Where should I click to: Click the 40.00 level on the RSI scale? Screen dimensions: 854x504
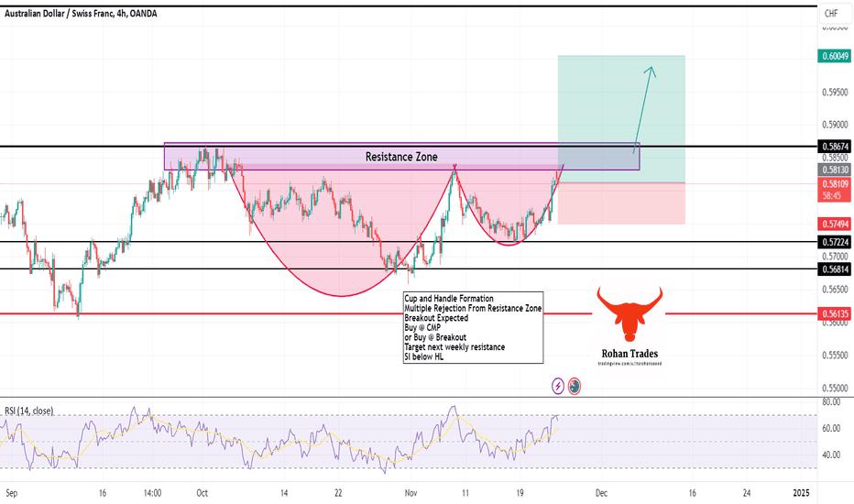[x=831, y=455]
